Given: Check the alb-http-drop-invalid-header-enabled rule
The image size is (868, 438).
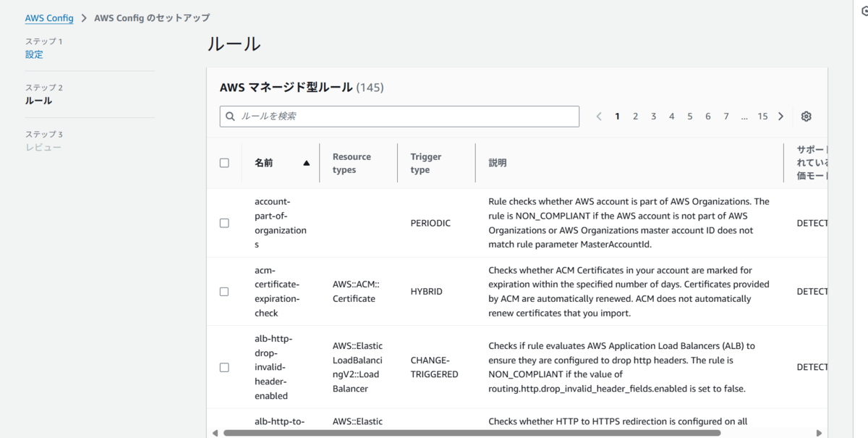Looking at the screenshot, I should point(224,367).
